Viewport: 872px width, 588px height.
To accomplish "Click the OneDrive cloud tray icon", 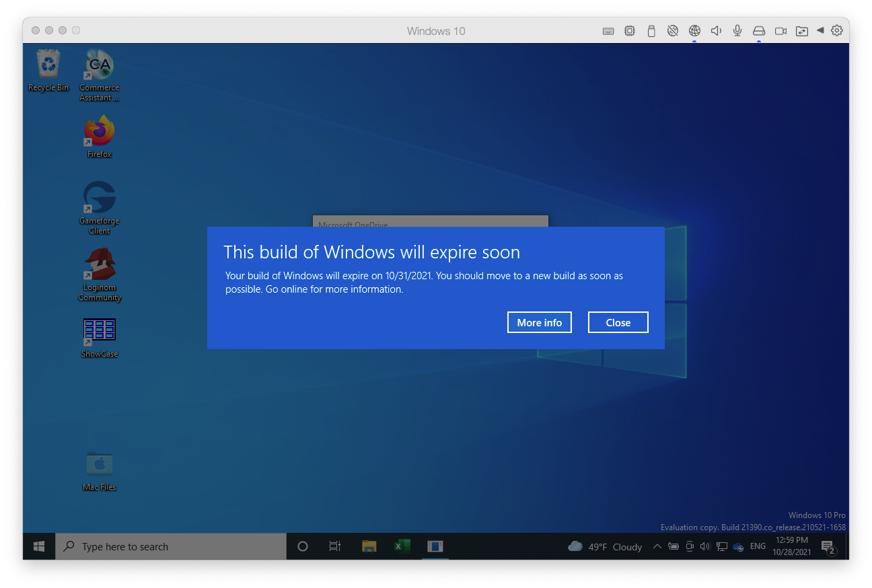I will (738, 547).
